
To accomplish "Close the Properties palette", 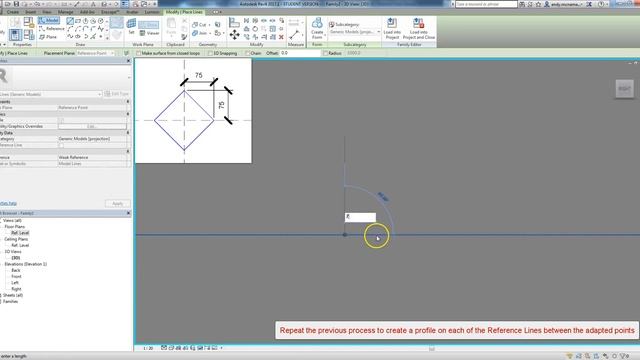I will pyautogui.click(x=129, y=61).
